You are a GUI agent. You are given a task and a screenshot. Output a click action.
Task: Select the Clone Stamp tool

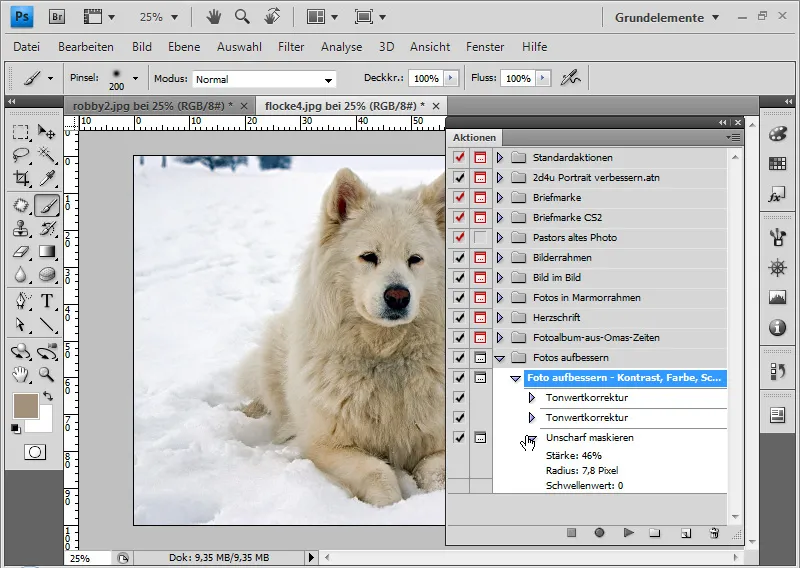tap(20, 229)
